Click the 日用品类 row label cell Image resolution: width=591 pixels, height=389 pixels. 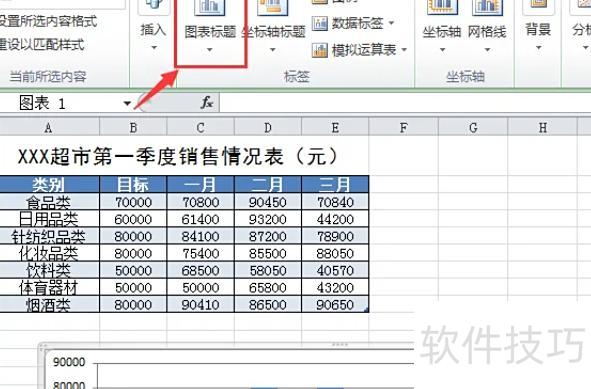tap(49, 219)
